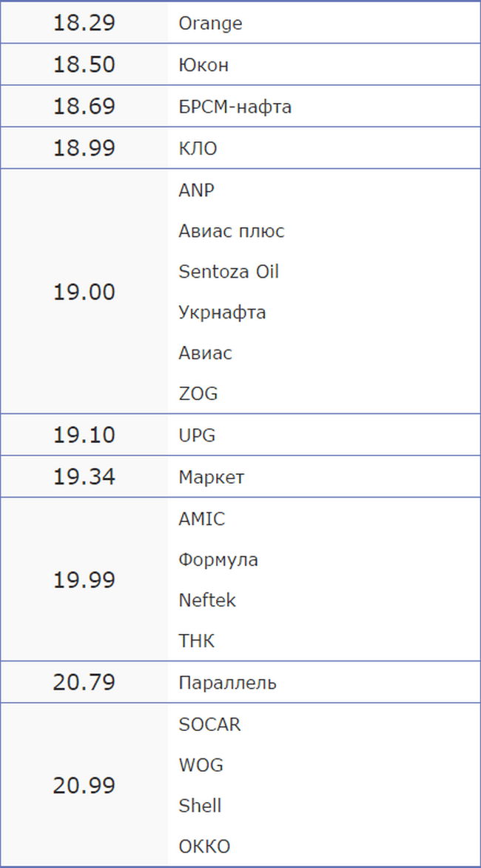Click the WOG station name
The height and width of the screenshot is (868, 481).
coord(201,765)
